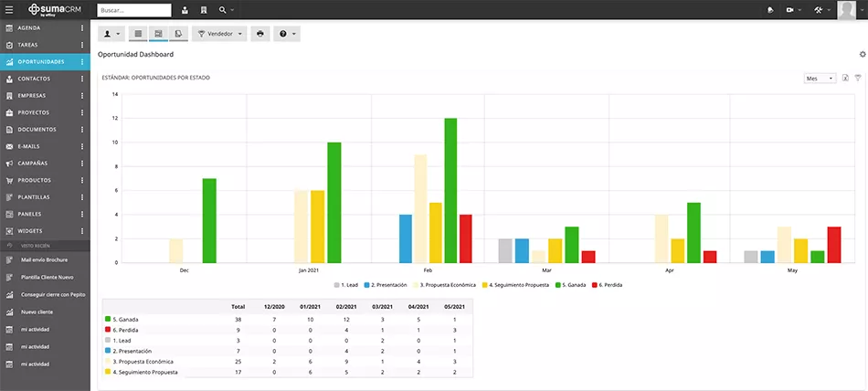
Task: Toggle 5. Ganada legend series
Action: pos(570,285)
